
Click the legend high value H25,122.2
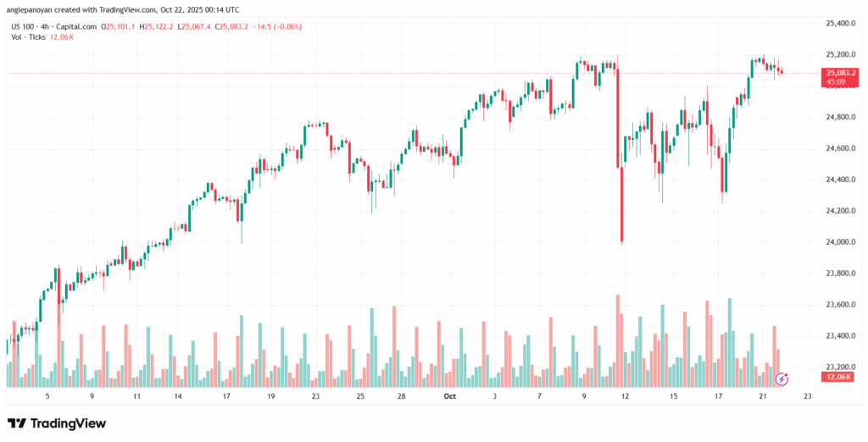159,26
